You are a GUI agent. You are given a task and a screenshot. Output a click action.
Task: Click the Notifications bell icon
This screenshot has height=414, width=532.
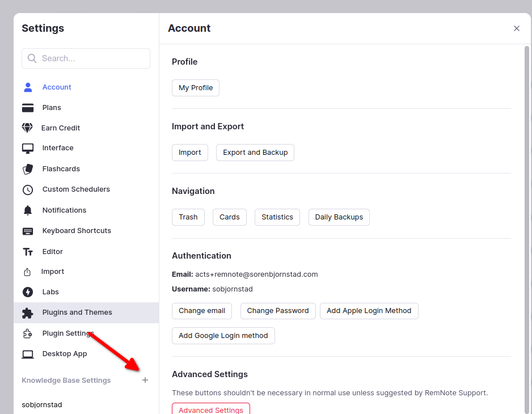(x=28, y=210)
